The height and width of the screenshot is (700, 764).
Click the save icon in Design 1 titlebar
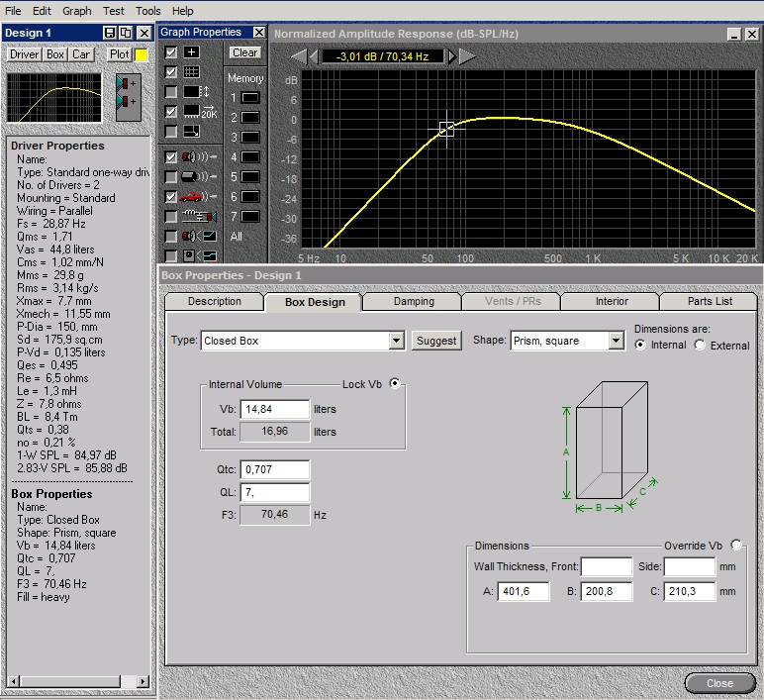click(x=110, y=33)
